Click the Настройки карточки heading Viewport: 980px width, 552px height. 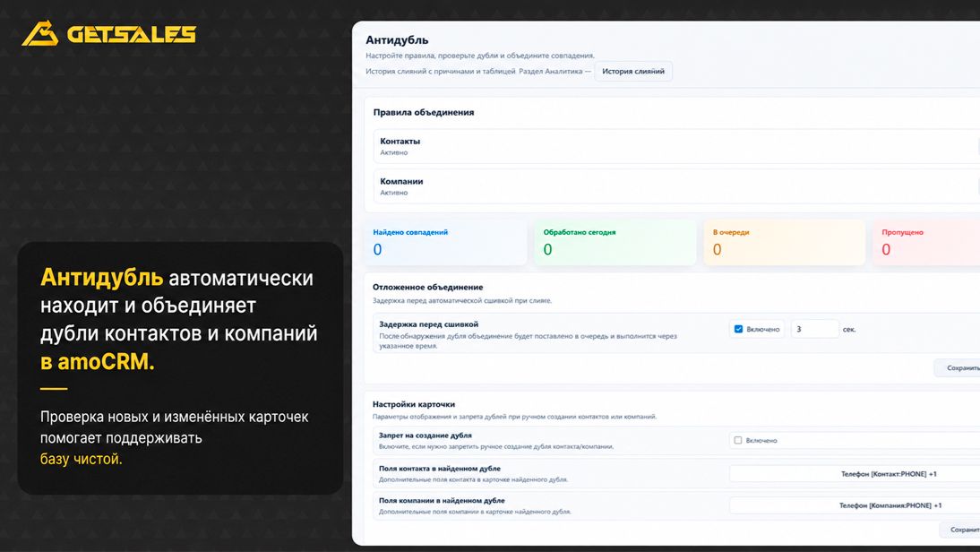[414, 404]
